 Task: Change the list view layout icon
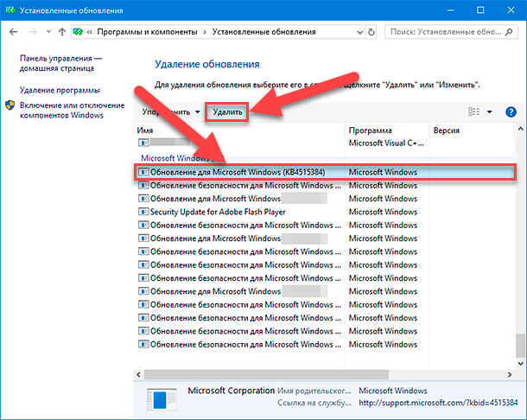[474, 111]
